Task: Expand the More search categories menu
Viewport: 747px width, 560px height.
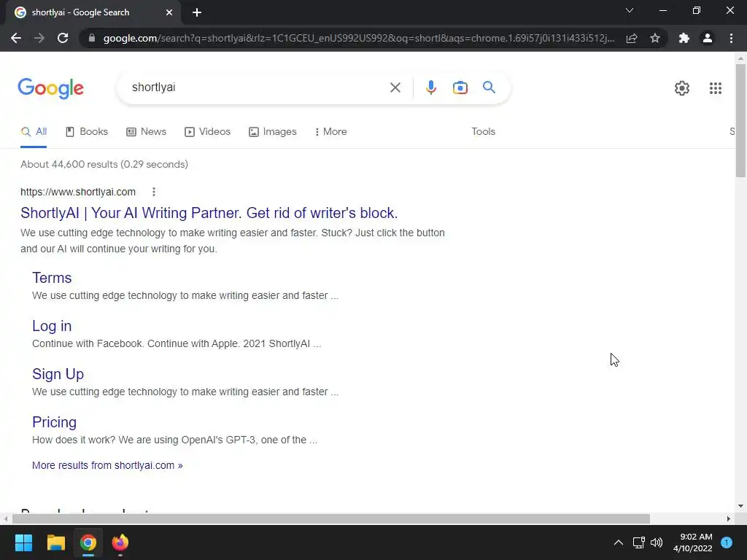Action: coord(330,132)
